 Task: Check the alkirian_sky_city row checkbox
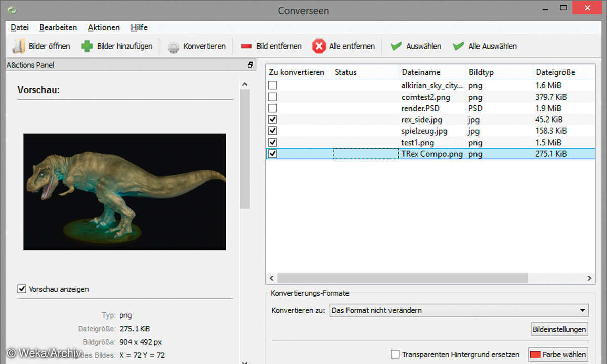pos(273,85)
